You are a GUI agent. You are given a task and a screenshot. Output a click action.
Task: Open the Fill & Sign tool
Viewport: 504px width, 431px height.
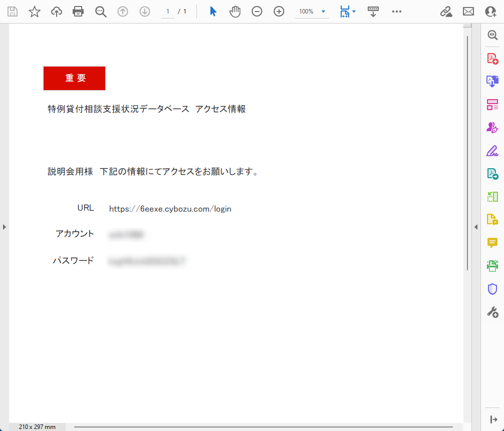[x=492, y=151]
